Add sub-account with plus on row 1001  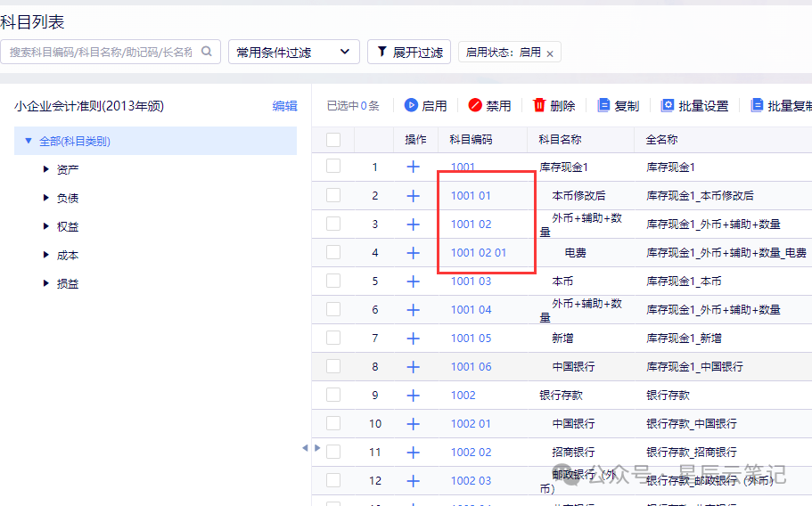pyautogui.click(x=413, y=167)
